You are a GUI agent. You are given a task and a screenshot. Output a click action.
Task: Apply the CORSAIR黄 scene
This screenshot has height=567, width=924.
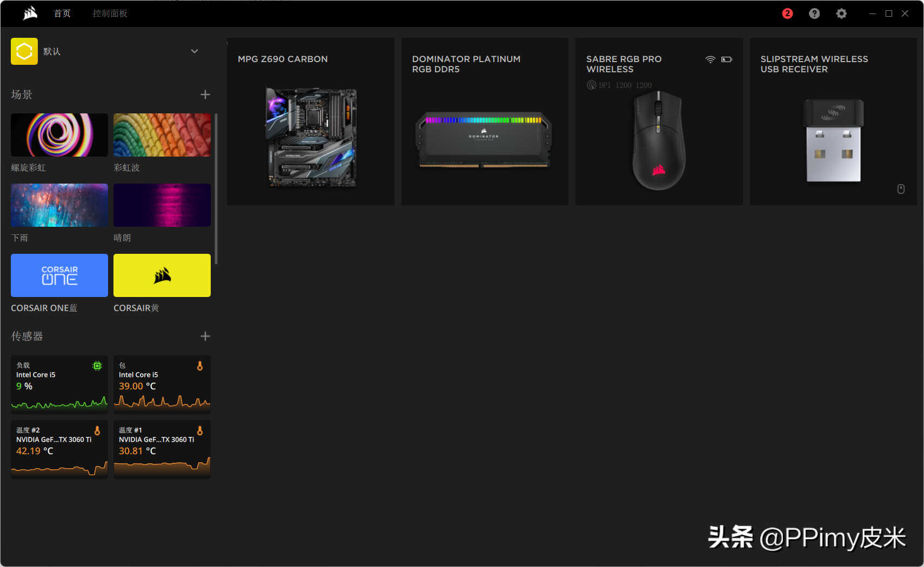click(162, 275)
